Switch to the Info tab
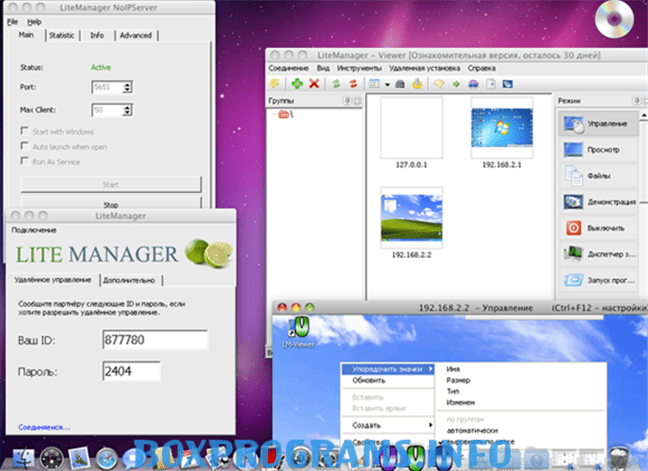648x471 pixels. (97, 36)
